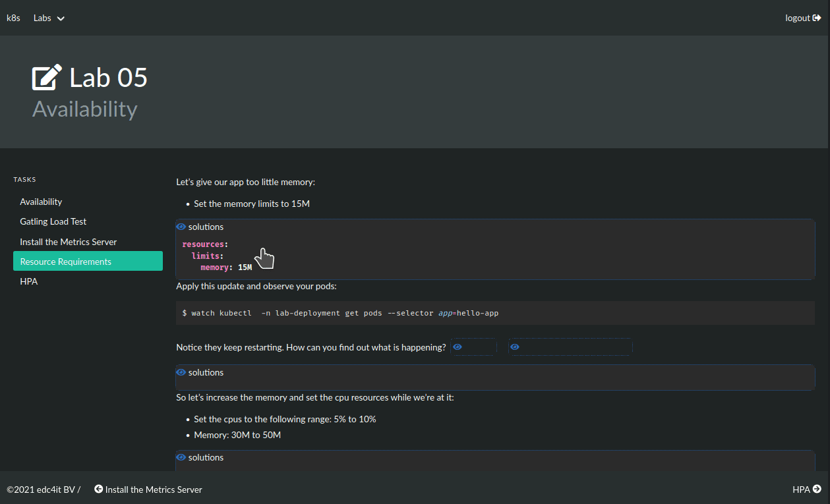
Task: Expand the solutions label under memory limits task
Action: point(206,227)
